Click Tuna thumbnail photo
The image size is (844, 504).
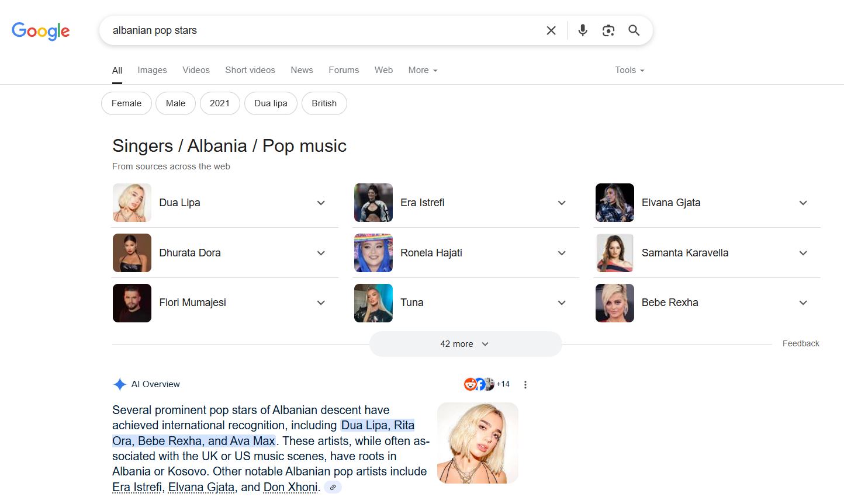point(373,303)
